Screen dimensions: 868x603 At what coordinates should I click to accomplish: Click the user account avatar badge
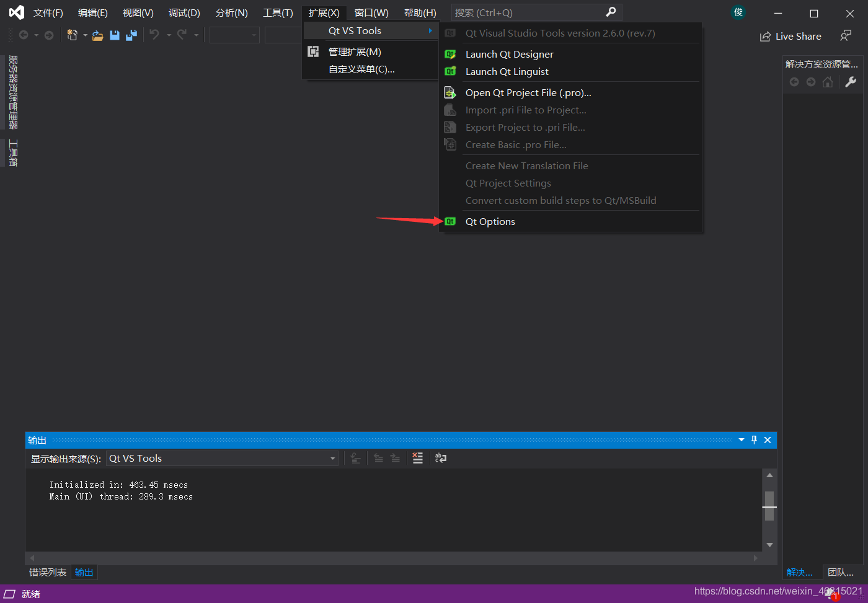(738, 12)
